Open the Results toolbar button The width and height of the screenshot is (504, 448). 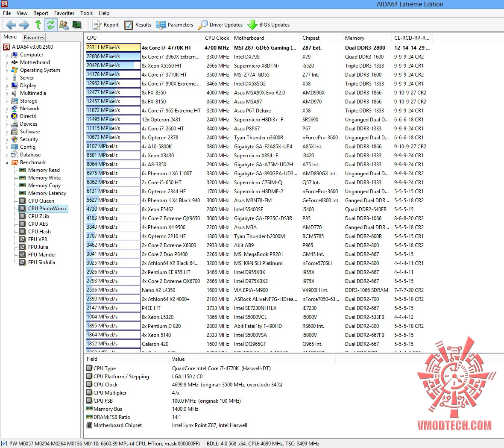[138, 25]
